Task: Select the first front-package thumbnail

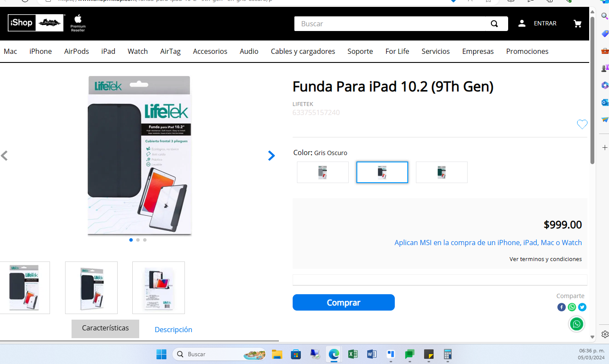Action: tap(25, 288)
